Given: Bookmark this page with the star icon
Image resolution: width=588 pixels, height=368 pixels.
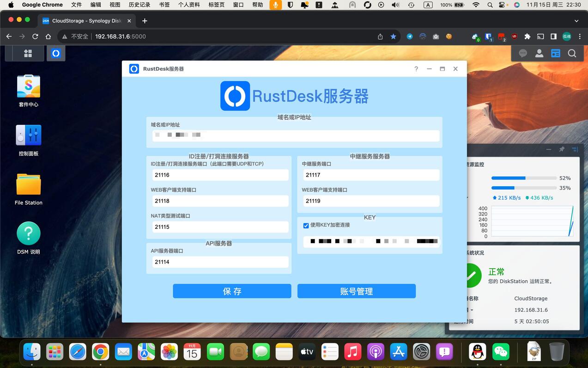Looking at the screenshot, I should pos(393,37).
